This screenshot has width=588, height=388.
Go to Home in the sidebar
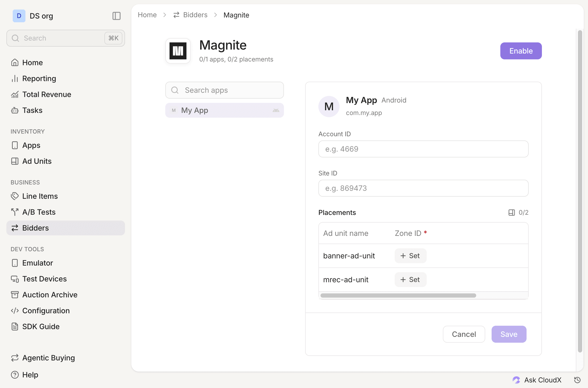[x=65, y=63]
